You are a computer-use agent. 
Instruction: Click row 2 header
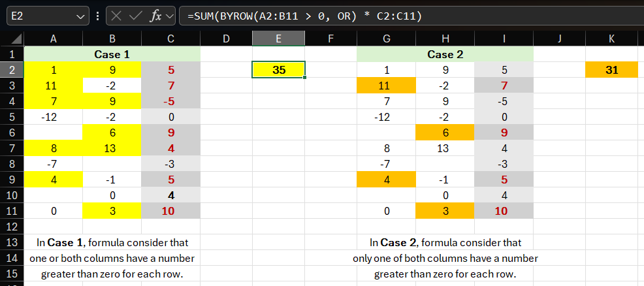pos(11,70)
